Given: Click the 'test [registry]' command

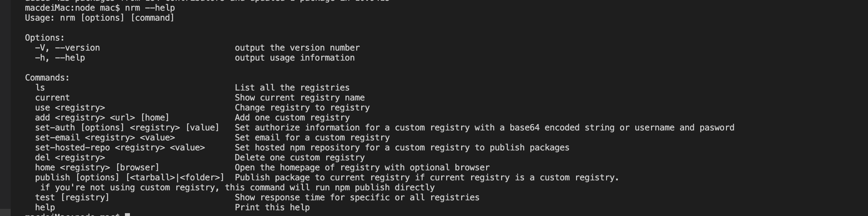Looking at the screenshot, I should (72, 197).
